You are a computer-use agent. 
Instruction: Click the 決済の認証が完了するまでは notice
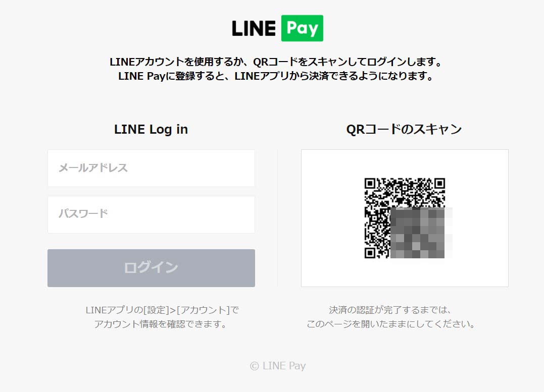tap(390, 310)
